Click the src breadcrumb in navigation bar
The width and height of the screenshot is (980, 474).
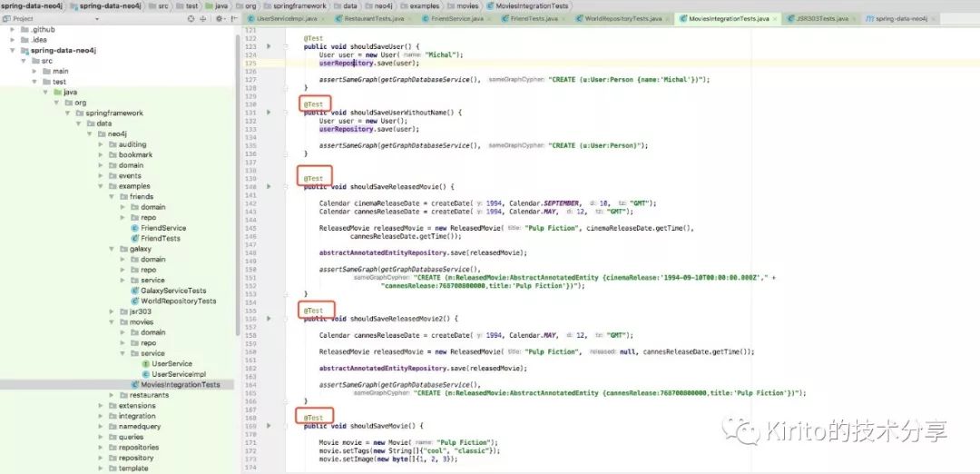(x=160, y=5)
